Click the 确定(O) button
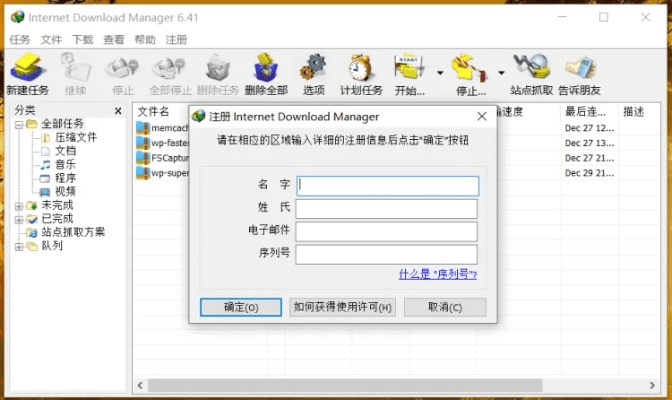This screenshot has width=672, height=400. 241,307
